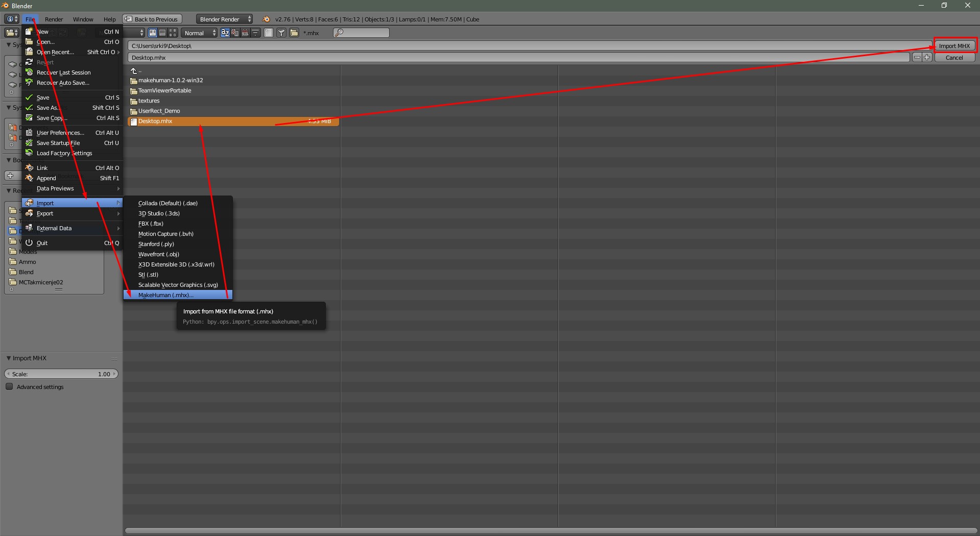Edit the directory path field
This screenshot has width=980, height=536.
(x=530, y=46)
